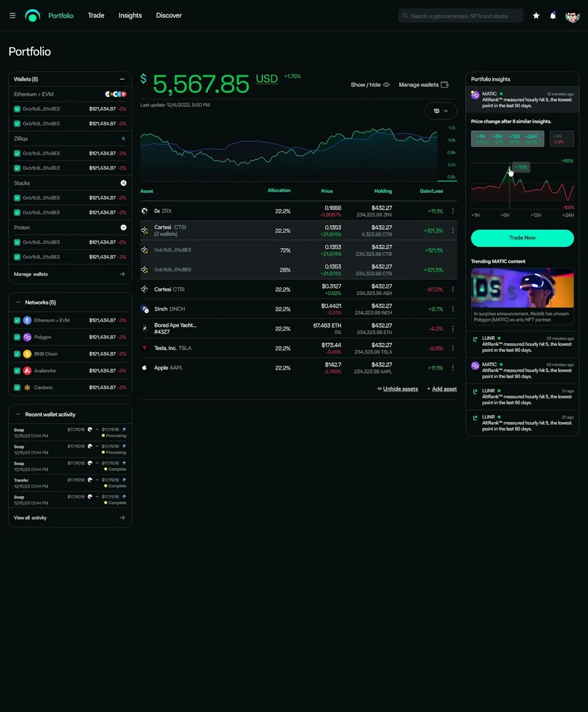
Task: Open the Discover menu item
Action: point(168,16)
